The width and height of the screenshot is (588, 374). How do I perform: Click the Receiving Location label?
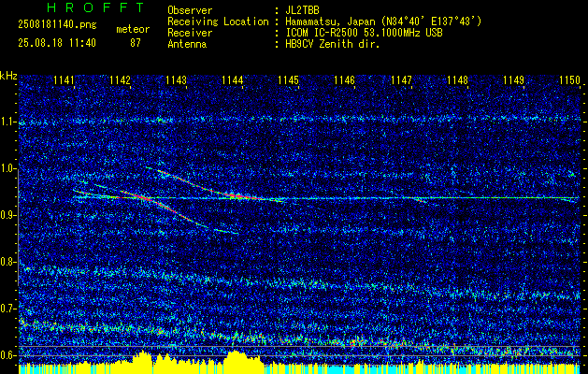click(x=218, y=22)
